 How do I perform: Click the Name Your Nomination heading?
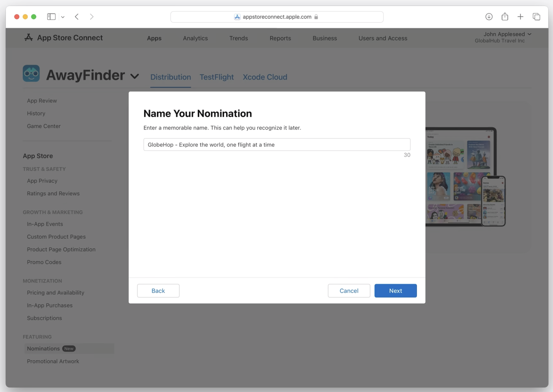198,113
